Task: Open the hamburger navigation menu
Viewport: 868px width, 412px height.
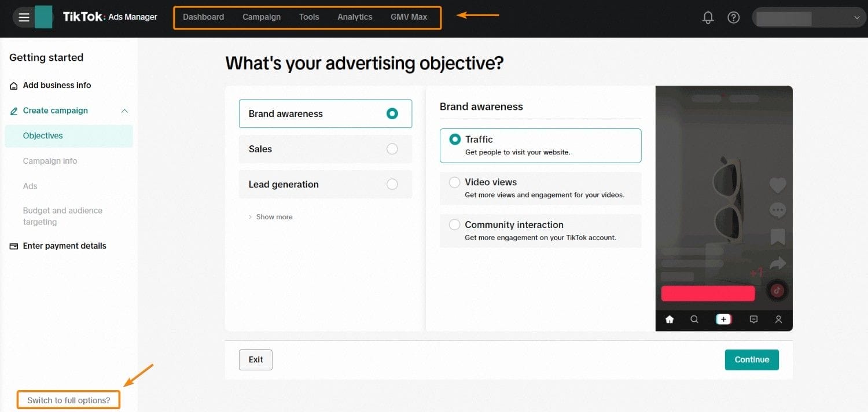Action: (x=24, y=16)
